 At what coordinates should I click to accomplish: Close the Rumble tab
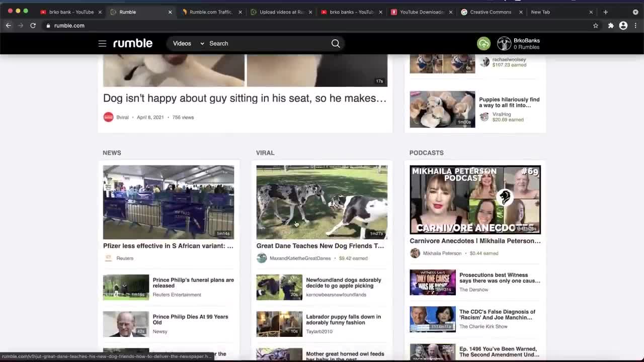(x=170, y=12)
